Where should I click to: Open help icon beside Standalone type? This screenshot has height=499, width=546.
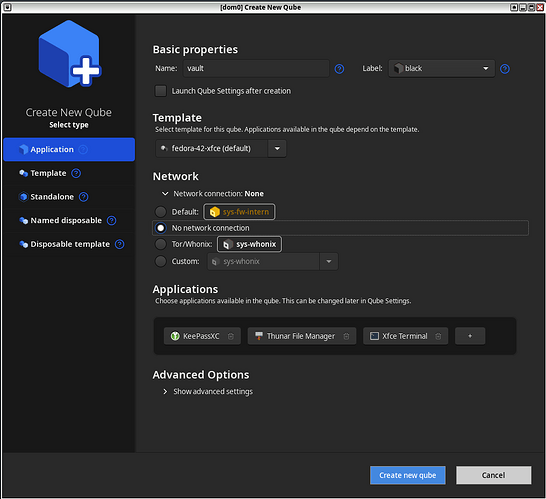84,197
